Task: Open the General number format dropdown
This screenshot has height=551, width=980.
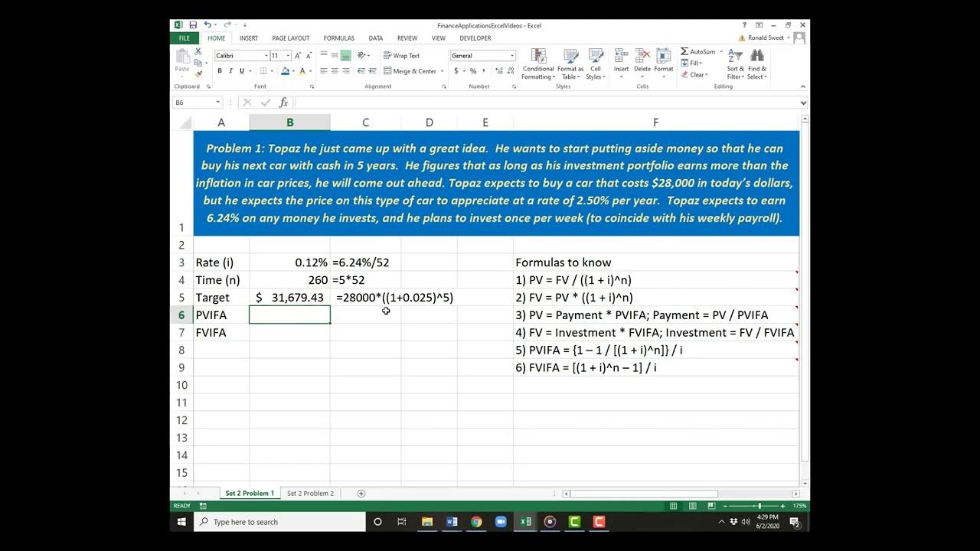Action: click(511, 55)
